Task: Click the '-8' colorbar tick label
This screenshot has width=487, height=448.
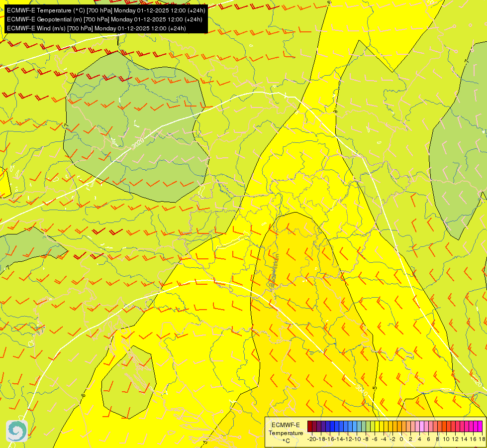Action: click(366, 439)
